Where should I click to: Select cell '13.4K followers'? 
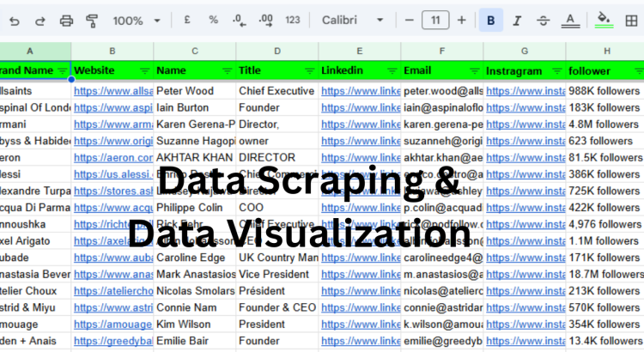tap(605, 341)
